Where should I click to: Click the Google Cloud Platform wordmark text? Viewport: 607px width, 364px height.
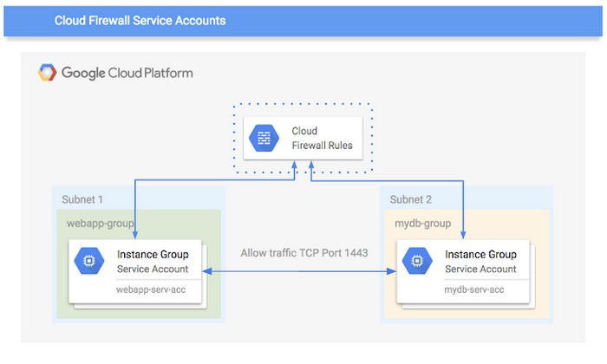(127, 73)
